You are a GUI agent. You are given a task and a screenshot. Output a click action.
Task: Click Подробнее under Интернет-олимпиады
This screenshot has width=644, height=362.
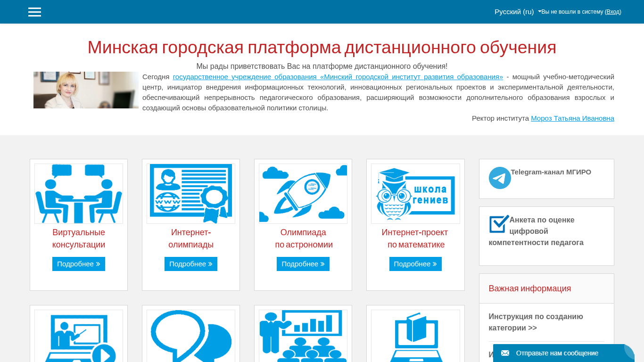[x=191, y=264]
